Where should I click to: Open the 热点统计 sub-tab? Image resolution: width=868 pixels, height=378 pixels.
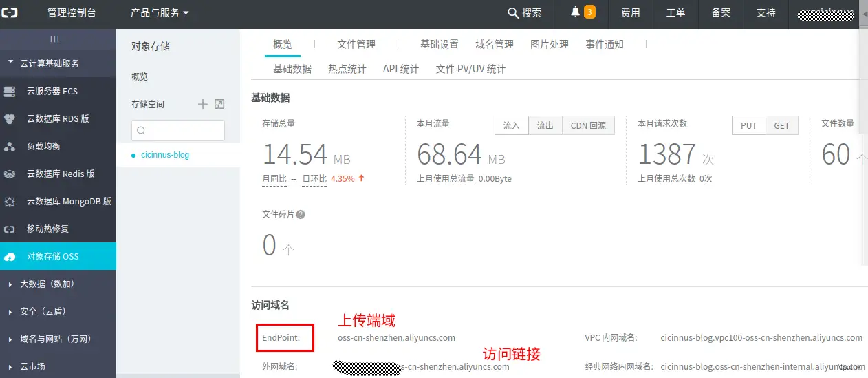(347, 69)
